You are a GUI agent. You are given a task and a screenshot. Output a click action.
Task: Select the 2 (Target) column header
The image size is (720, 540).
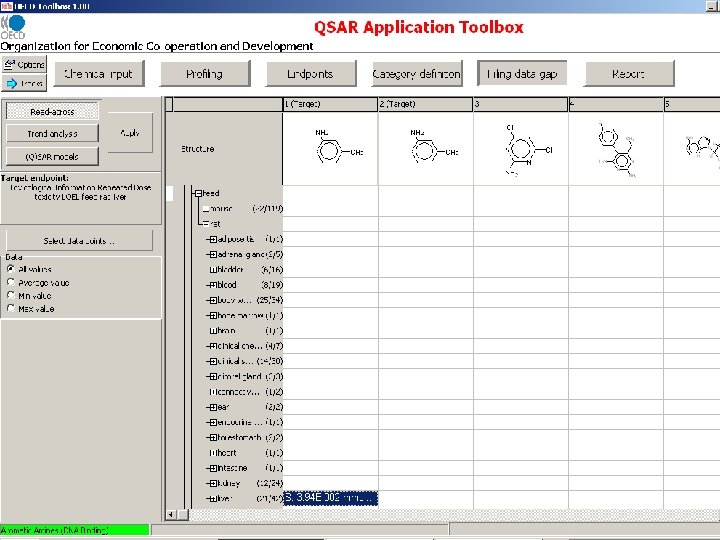pos(425,104)
